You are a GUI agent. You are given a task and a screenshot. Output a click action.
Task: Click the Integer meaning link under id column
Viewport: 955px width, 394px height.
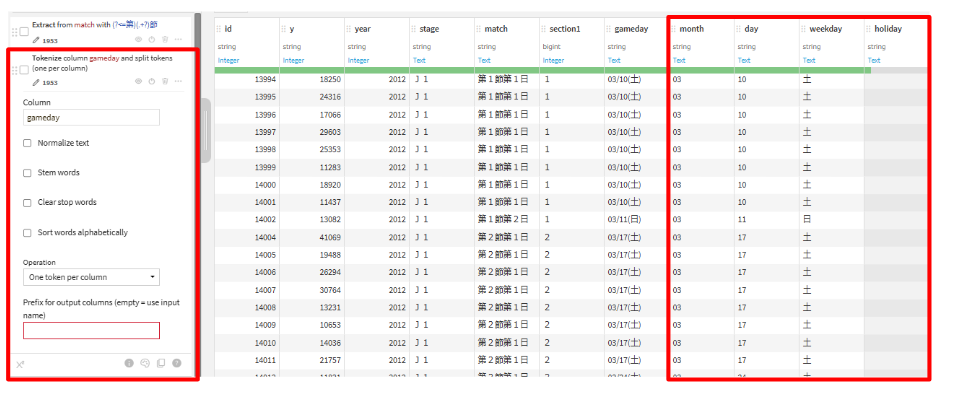(x=228, y=60)
